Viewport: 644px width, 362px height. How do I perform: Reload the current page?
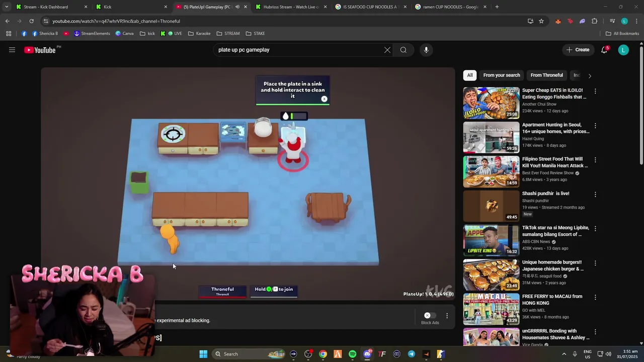click(x=31, y=21)
